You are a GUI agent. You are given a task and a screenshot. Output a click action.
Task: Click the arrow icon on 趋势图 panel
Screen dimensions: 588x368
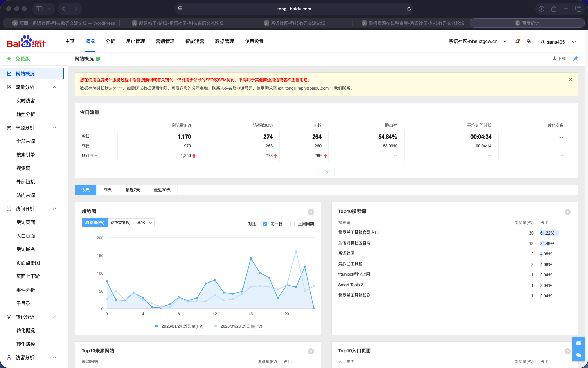click(x=311, y=212)
